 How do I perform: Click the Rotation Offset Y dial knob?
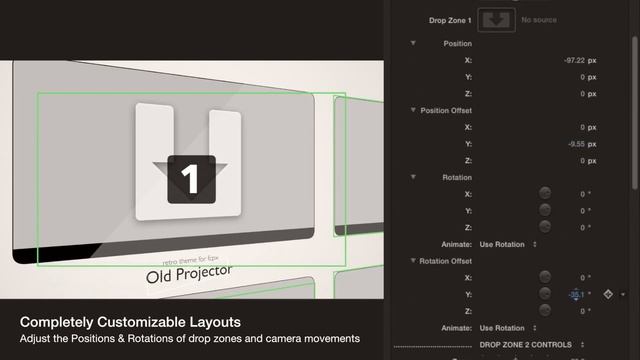point(545,293)
